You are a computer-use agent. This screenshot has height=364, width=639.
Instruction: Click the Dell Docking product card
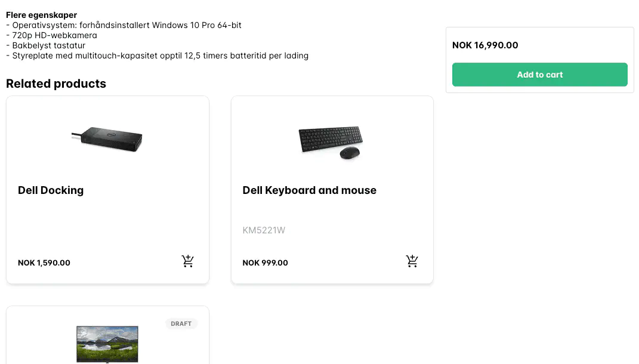click(107, 190)
